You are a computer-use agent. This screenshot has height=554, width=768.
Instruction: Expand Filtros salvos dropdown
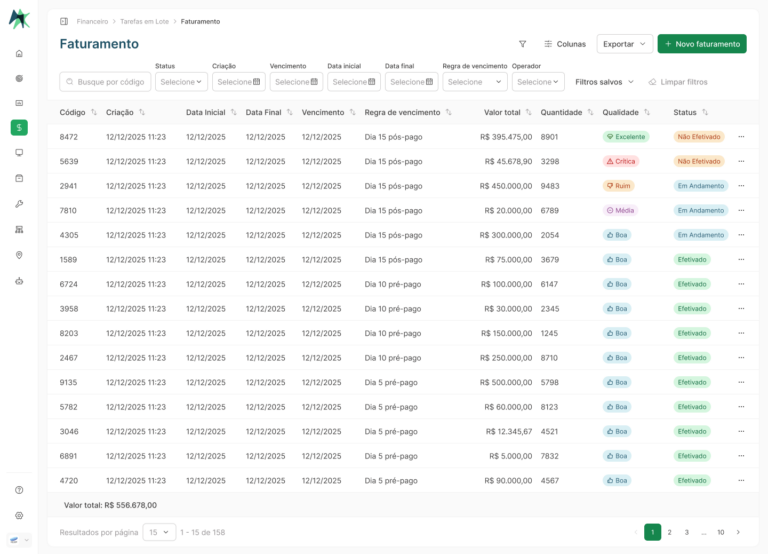pyautogui.click(x=604, y=82)
